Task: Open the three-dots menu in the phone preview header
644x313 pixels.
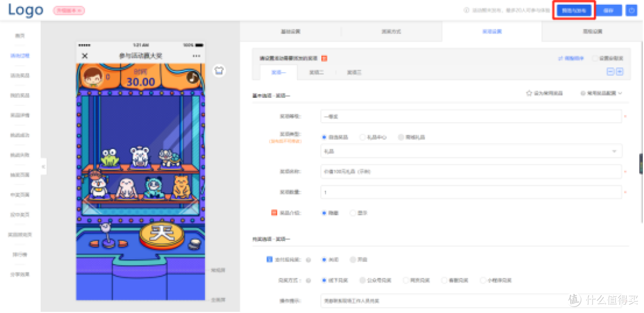Action: pos(196,56)
